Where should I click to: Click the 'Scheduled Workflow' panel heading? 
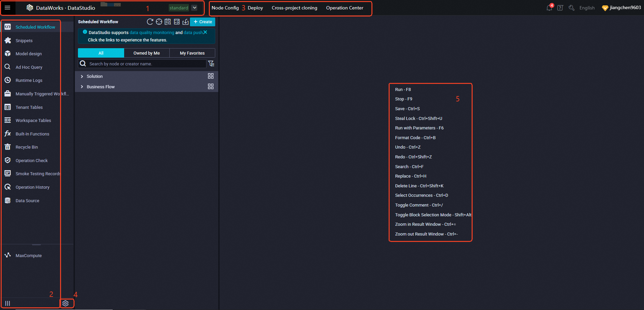coord(98,22)
